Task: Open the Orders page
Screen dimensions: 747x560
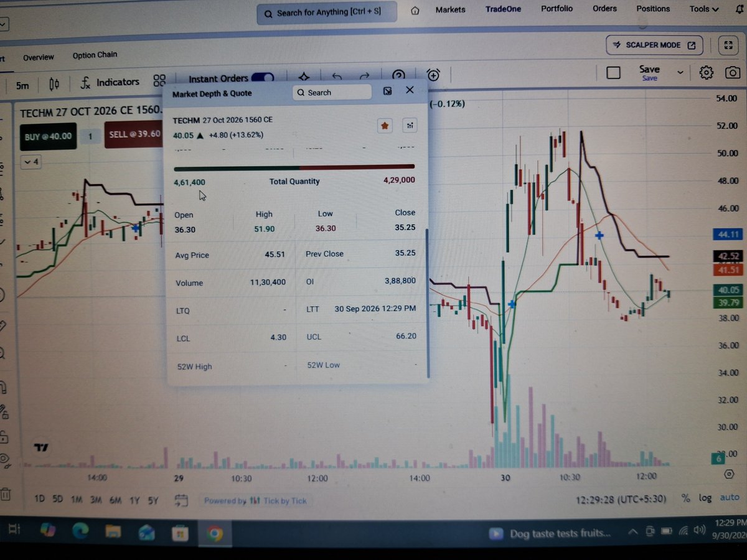Action: (604, 8)
